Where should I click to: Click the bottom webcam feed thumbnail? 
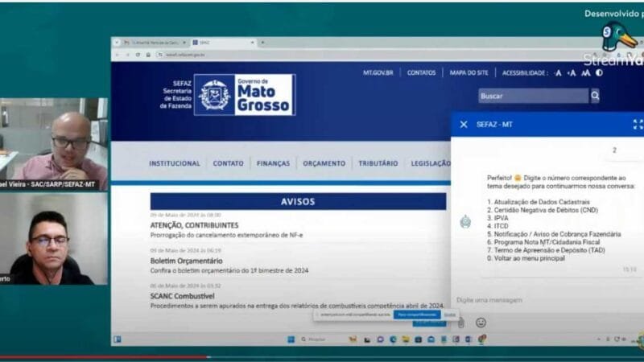54,239
